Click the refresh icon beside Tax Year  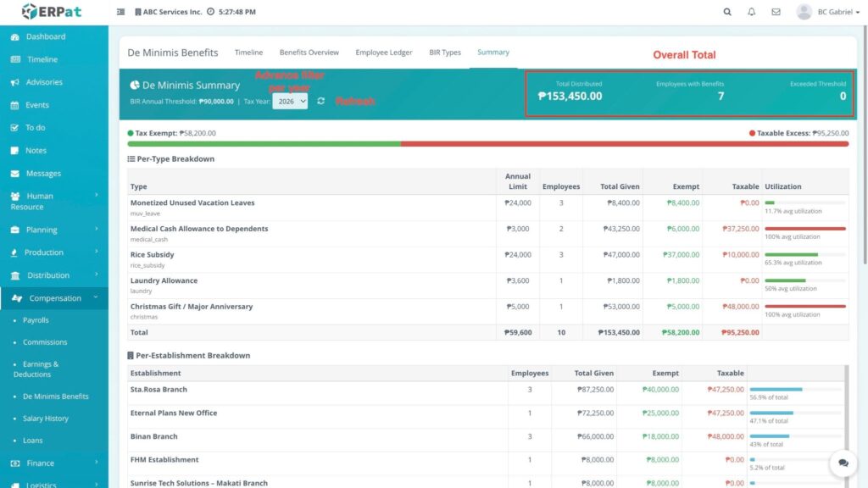click(x=320, y=101)
